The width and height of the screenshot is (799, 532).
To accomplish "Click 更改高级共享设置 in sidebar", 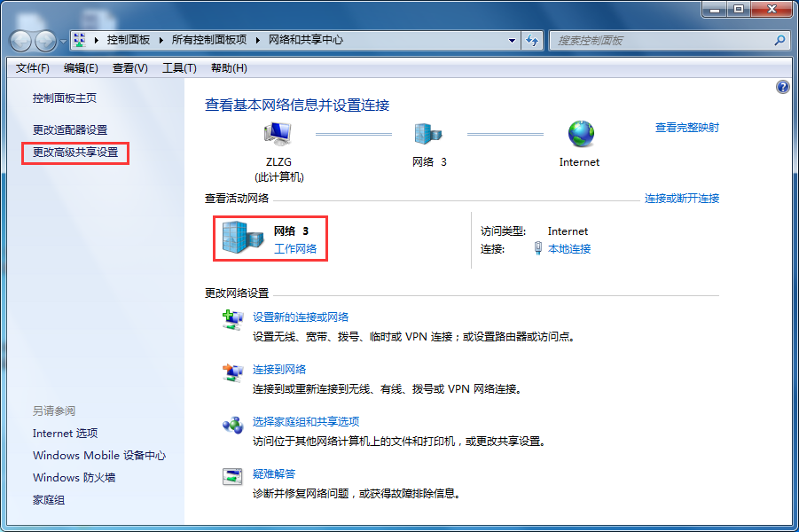I will tap(74, 153).
